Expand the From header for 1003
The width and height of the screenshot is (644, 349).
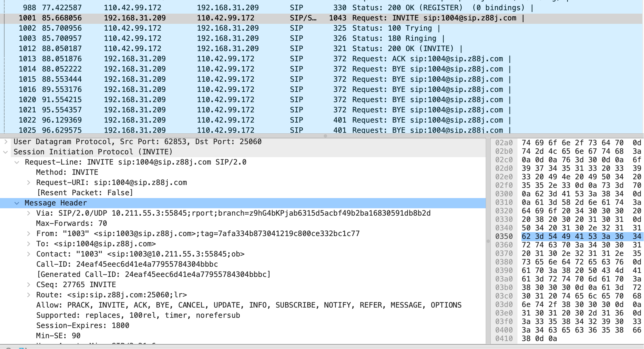coord(28,234)
